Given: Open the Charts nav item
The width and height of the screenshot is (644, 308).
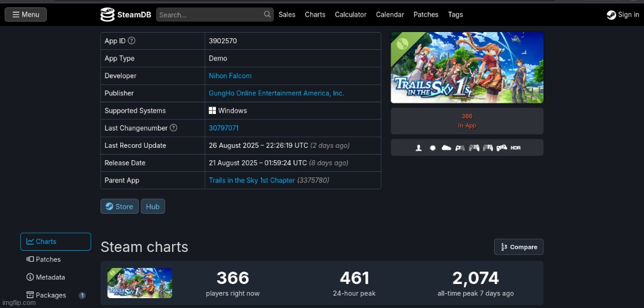Looking at the screenshot, I should click(315, 14).
